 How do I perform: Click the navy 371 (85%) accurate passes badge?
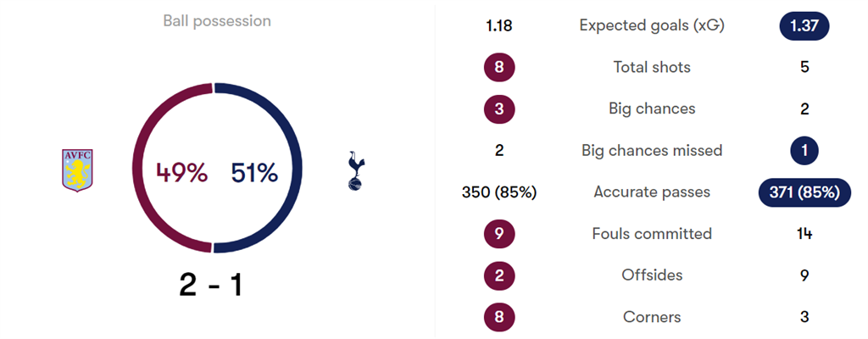804,192
